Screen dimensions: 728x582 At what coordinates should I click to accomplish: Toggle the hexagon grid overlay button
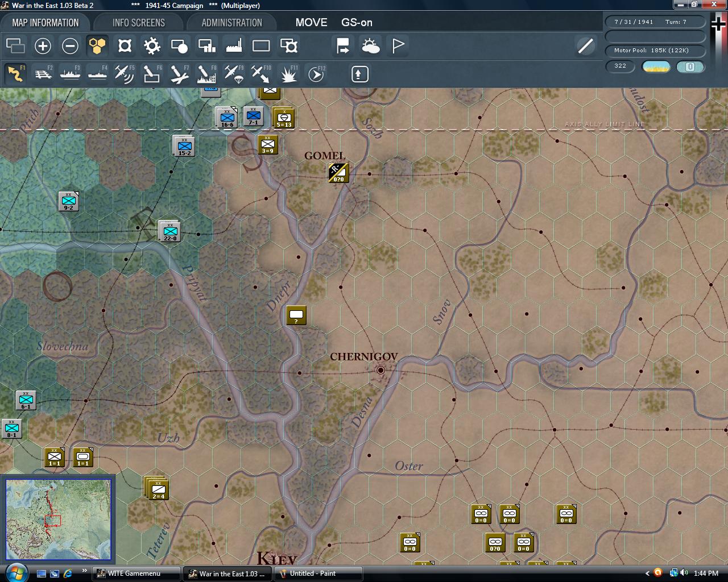(97, 45)
